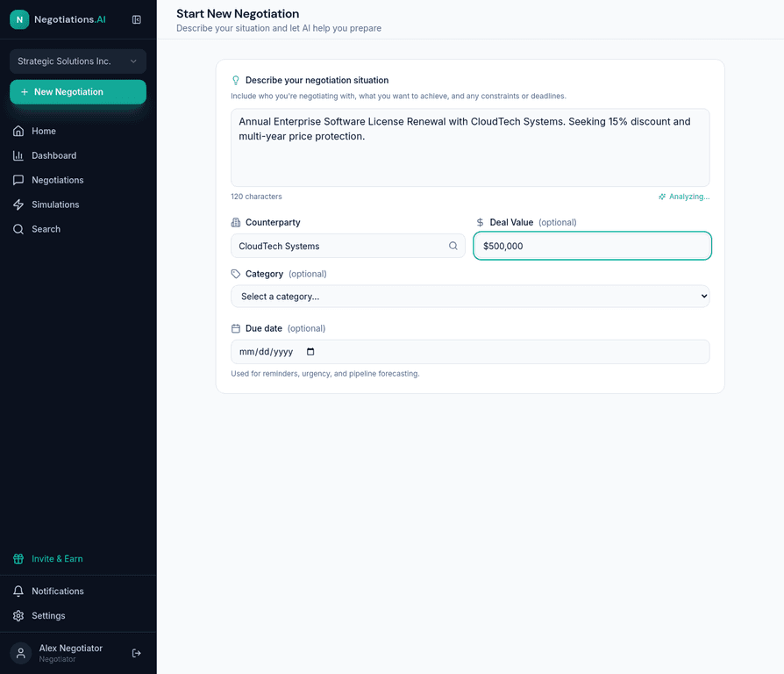
Task: Open the Settings gear in sidebar
Action: [19, 615]
